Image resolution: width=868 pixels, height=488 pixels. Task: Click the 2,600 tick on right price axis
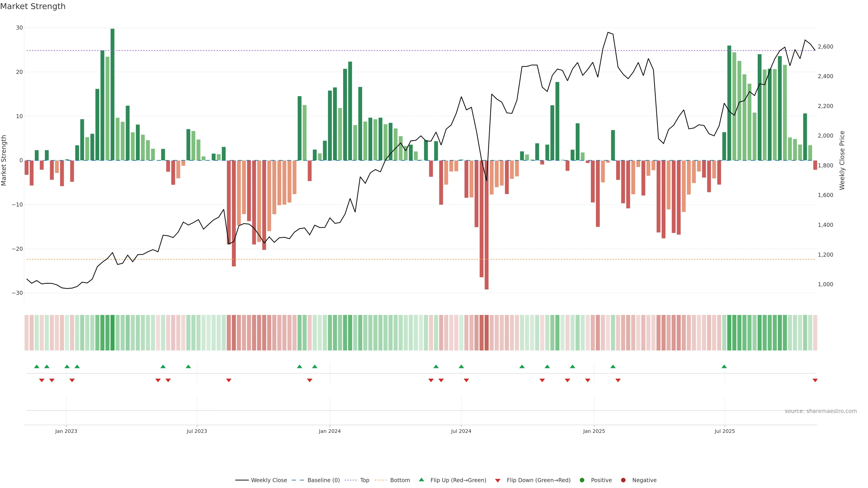(x=825, y=47)
